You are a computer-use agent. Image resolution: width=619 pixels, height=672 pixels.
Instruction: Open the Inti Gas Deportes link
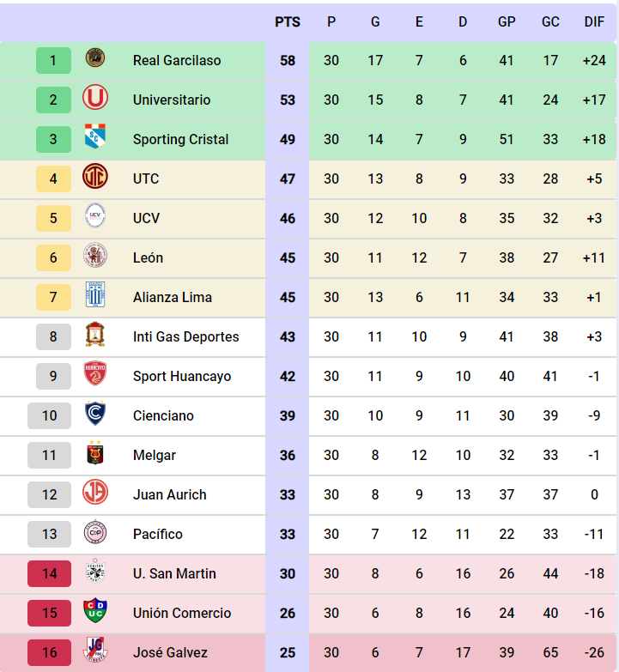(x=185, y=336)
